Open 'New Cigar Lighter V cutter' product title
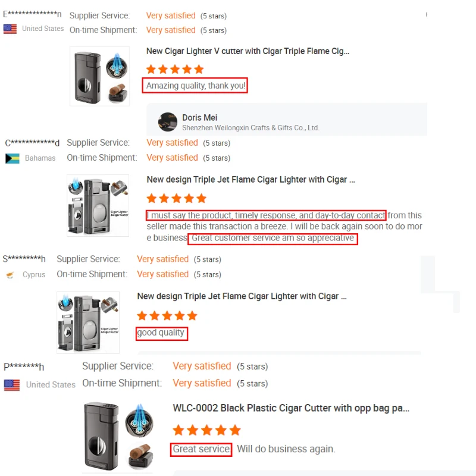The image size is (476, 476). [248, 51]
